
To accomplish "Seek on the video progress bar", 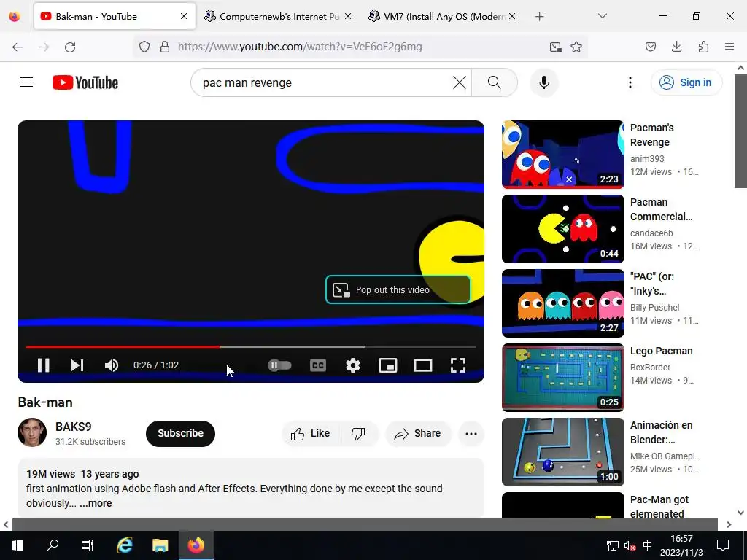I will tap(251, 346).
